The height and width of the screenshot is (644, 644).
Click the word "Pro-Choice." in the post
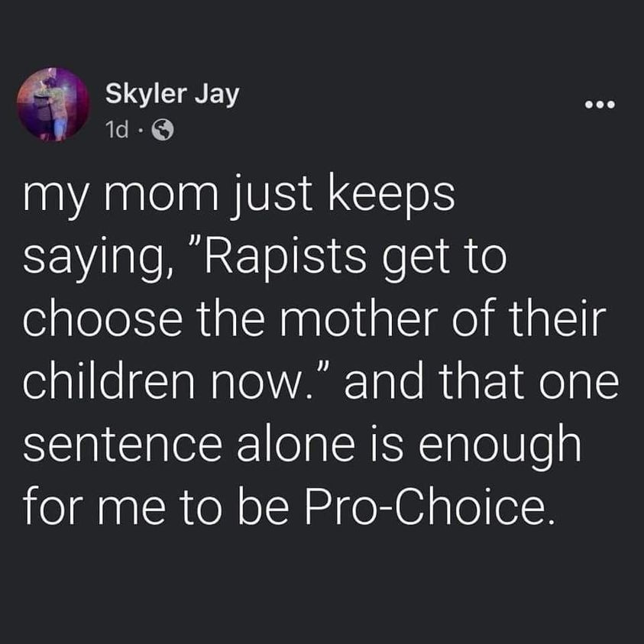[x=429, y=505]
